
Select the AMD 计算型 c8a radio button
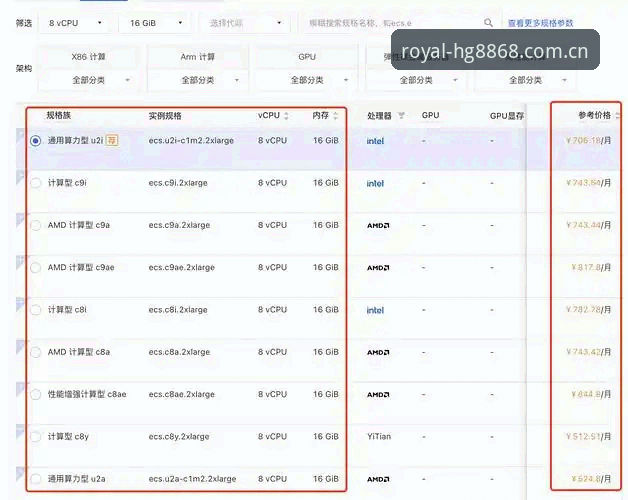[36, 352]
